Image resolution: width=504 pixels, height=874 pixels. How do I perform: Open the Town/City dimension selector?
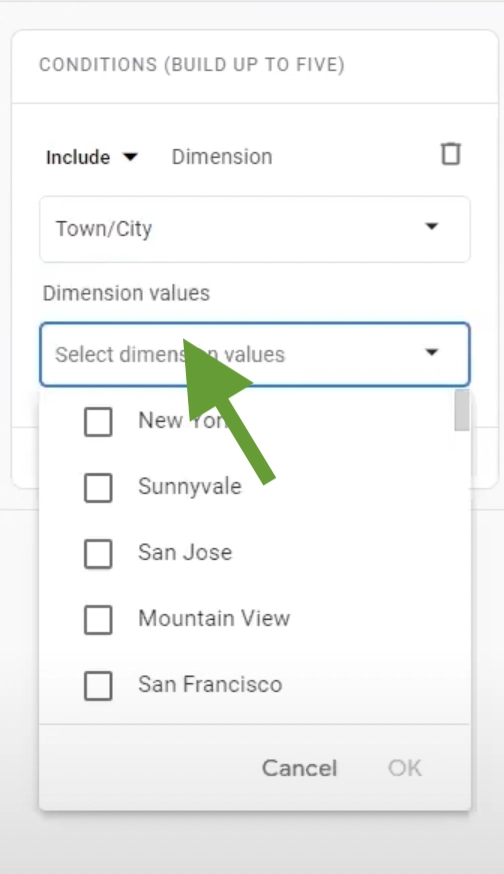point(255,229)
